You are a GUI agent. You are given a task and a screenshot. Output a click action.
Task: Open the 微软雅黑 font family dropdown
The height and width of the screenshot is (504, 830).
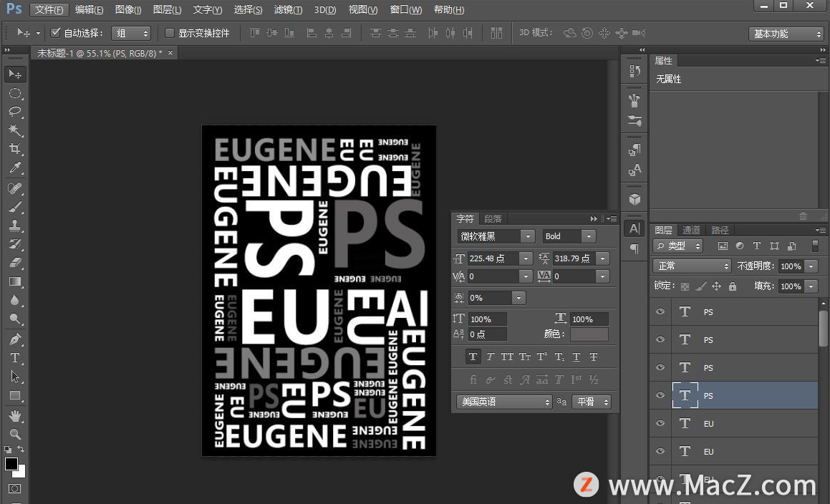[x=527, y=236]
